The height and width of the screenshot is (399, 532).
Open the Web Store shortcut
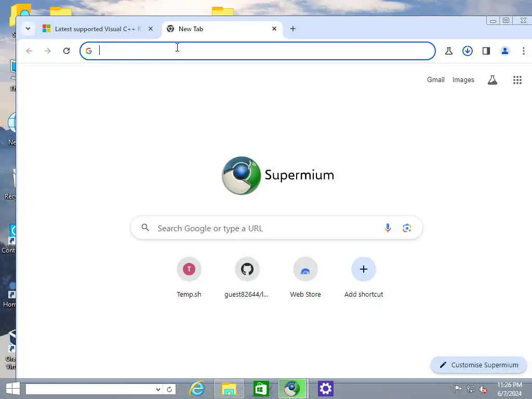pos(305,277)
